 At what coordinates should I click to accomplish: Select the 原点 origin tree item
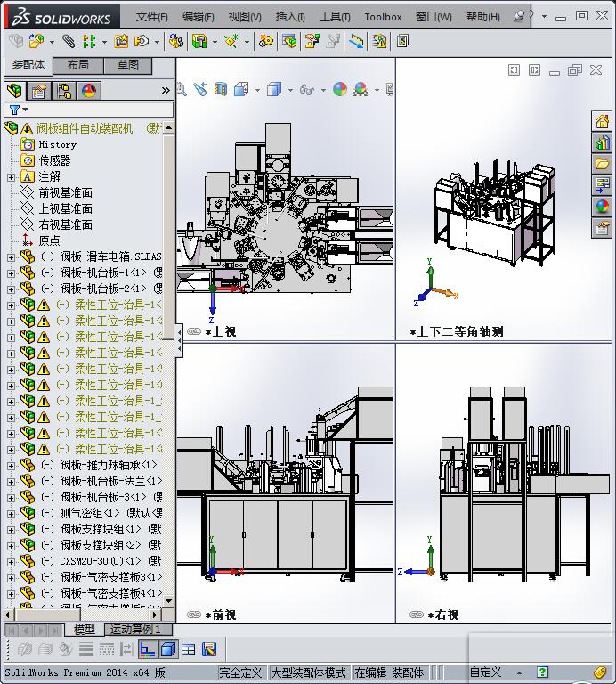click(49, 240)
